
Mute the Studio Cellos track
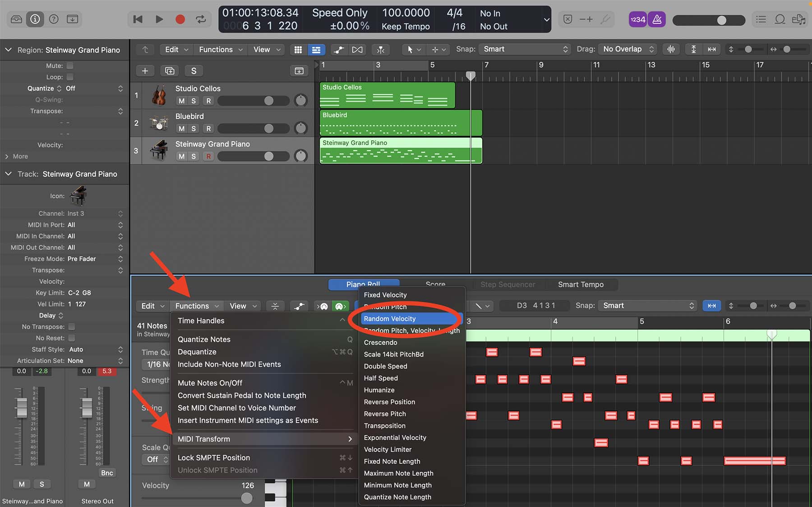pos(181,101)
